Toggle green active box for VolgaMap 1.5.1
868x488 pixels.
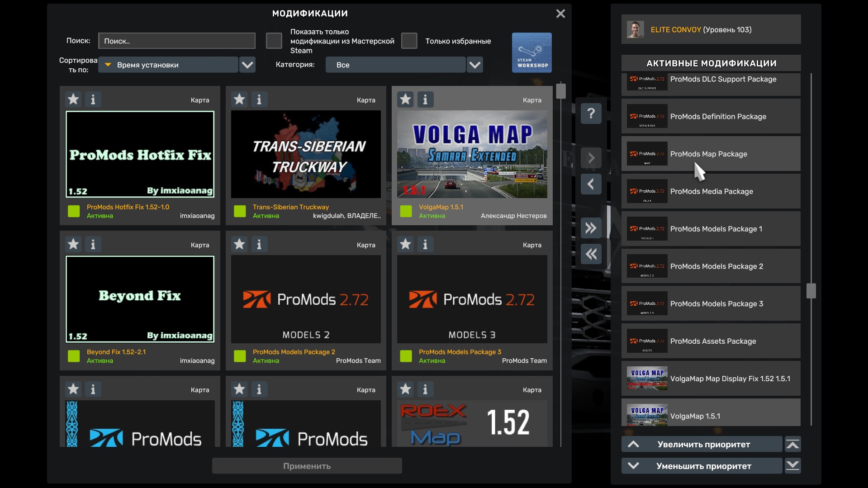click(x=406, y=211)
